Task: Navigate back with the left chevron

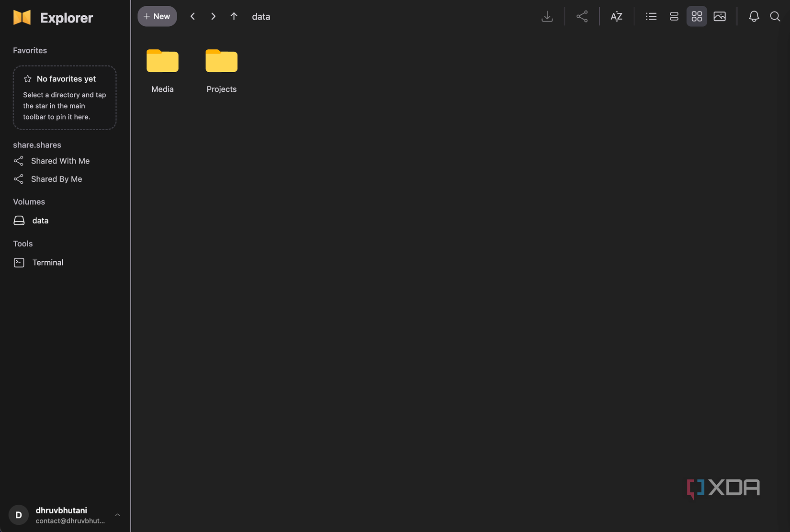Action: pyautogui.click(x=192, y=16)
